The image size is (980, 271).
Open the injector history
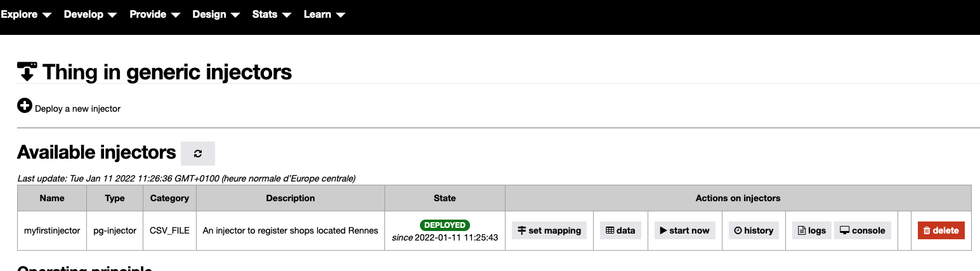coord(754,230)
